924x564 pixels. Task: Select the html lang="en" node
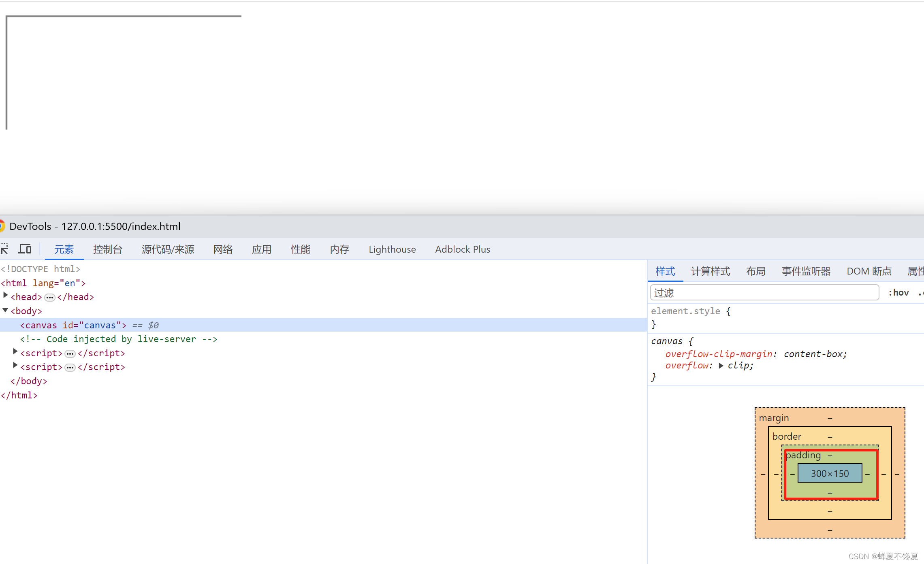click(x=43, y=283)
